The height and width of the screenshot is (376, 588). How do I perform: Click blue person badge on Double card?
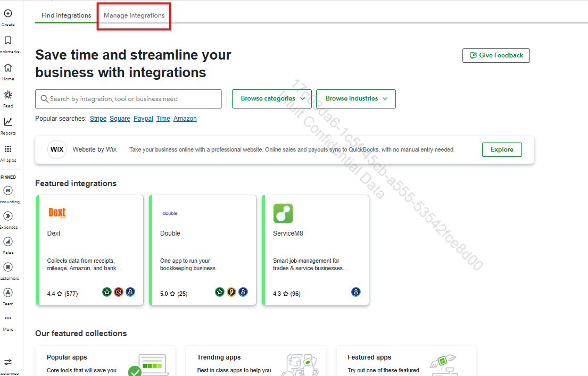243,292
